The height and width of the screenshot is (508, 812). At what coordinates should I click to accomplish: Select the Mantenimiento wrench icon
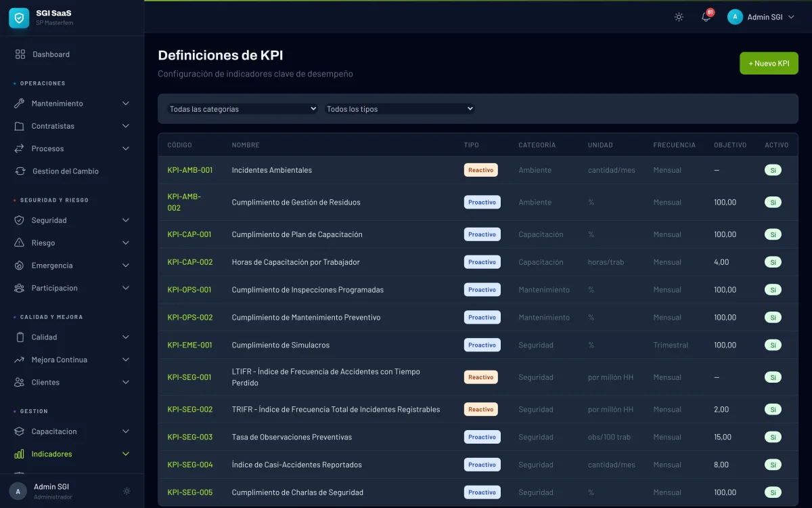19,103
